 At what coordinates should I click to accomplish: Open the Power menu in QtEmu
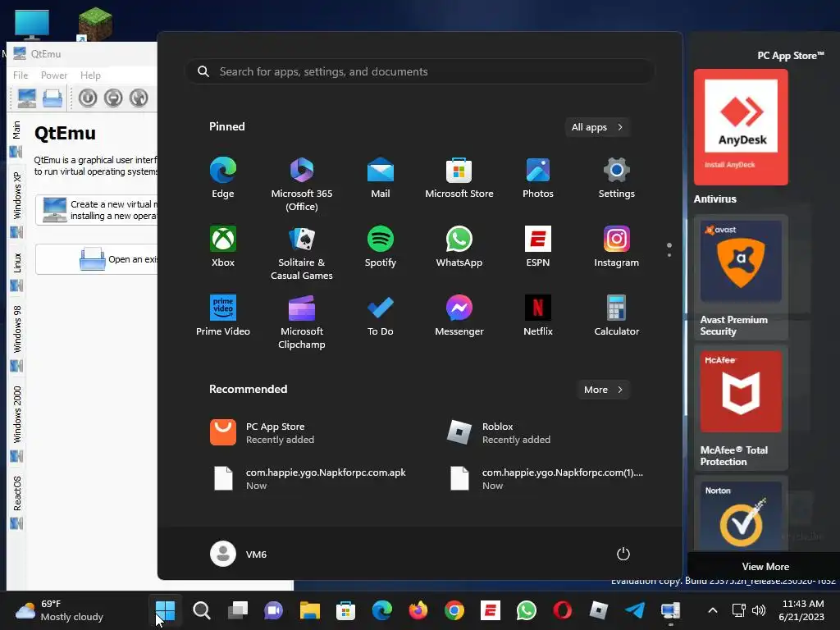click(x=54, y=75)
